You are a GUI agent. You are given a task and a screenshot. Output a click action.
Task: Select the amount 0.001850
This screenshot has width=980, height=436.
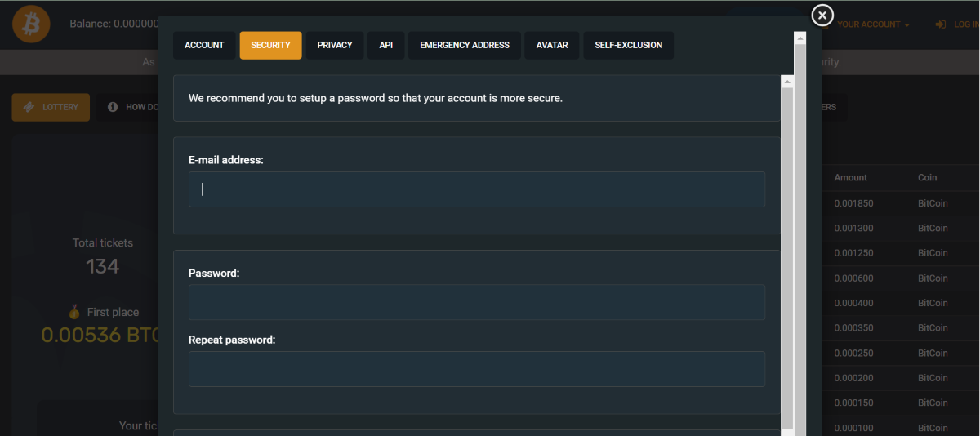[x=852, y=203]
